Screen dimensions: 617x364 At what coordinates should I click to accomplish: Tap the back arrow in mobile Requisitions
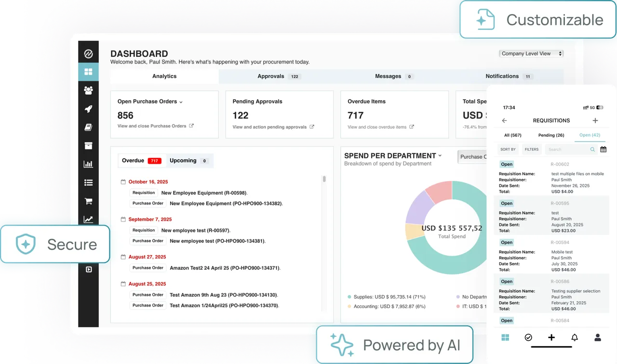[504, 120]
